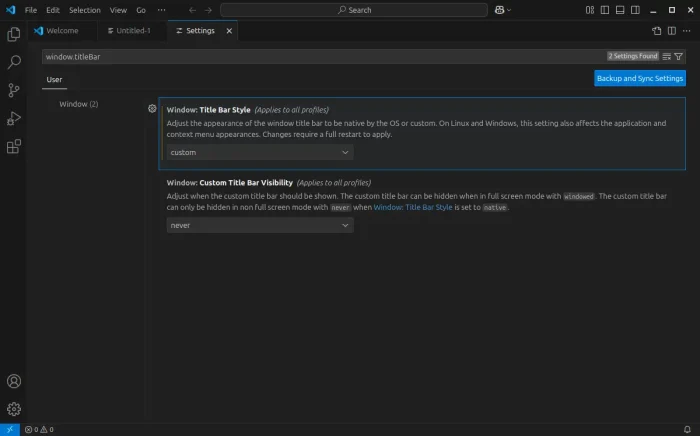Toggle the secondary side bar icon

[x=635, y=10]
